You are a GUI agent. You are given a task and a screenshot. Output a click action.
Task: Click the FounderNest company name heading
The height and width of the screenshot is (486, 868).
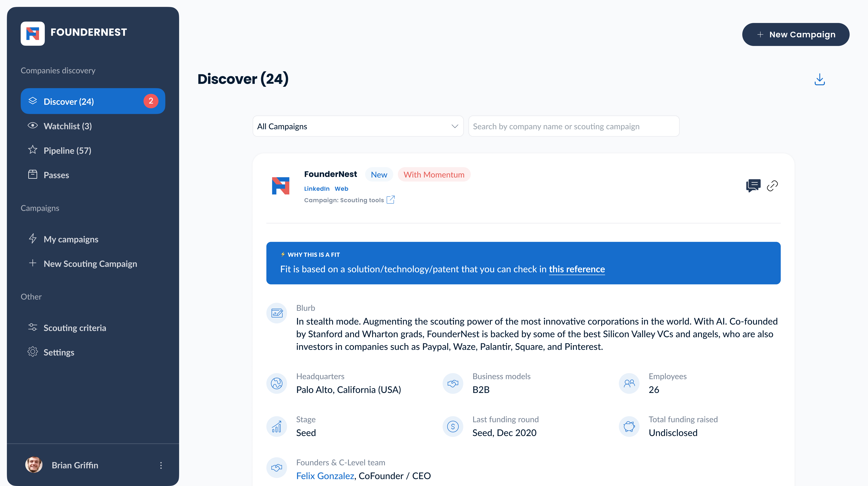coord(330,174)
